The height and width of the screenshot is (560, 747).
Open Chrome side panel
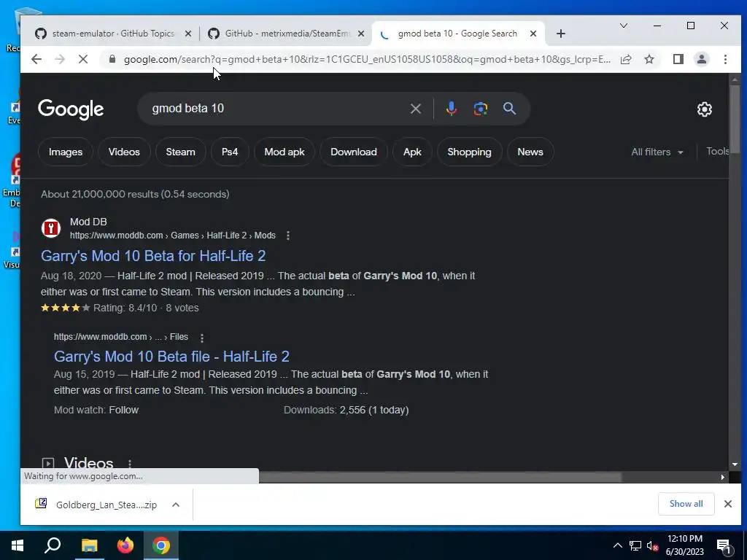coord(678,59)
